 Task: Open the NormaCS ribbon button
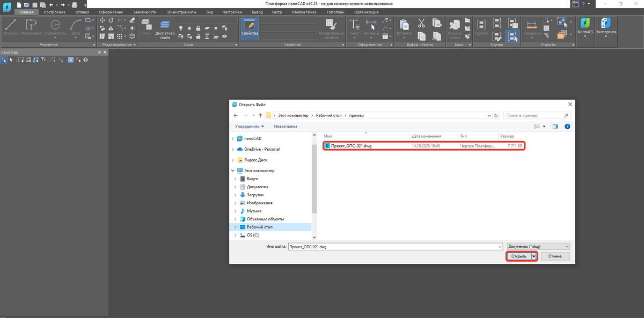coord(586,27)
